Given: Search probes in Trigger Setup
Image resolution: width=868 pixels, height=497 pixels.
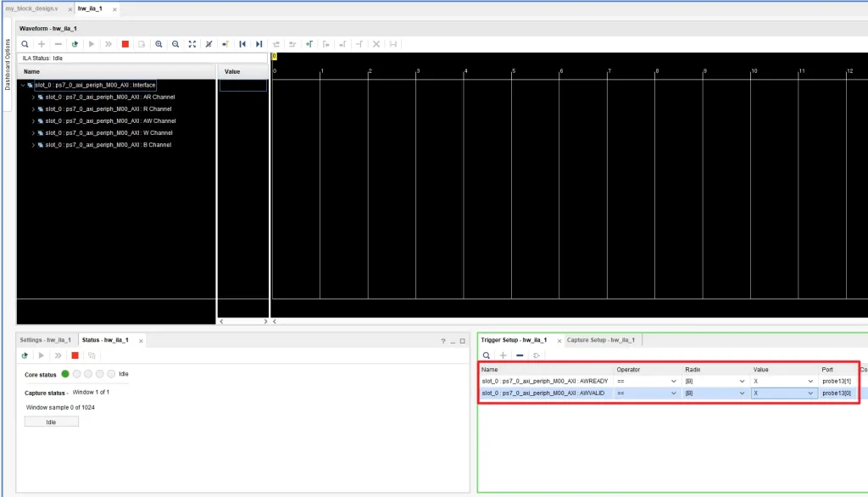Looking at the screenshot, I should 486,355.
